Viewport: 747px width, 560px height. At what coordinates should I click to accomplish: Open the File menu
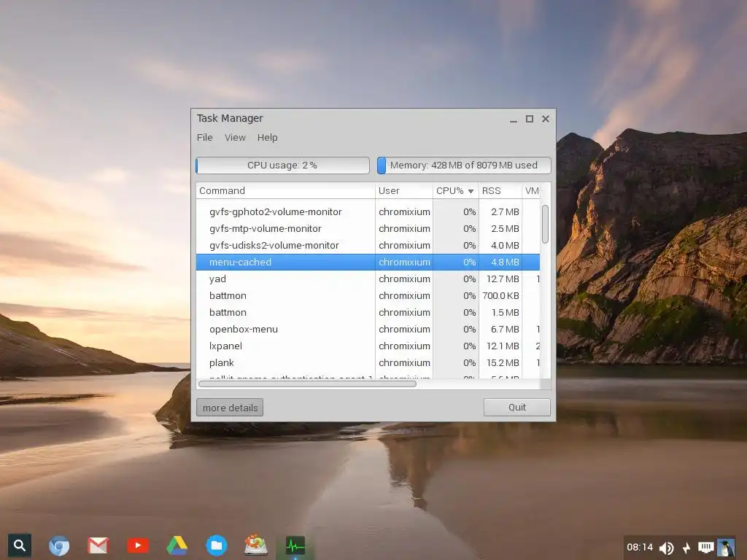pyautogui.click(x=205, y=138)
